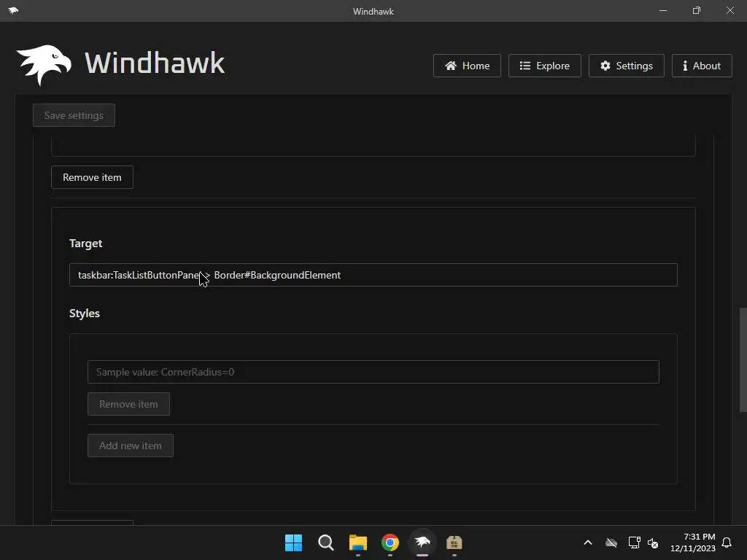Open File Explorer from taskbar

(x=357, y=542)
